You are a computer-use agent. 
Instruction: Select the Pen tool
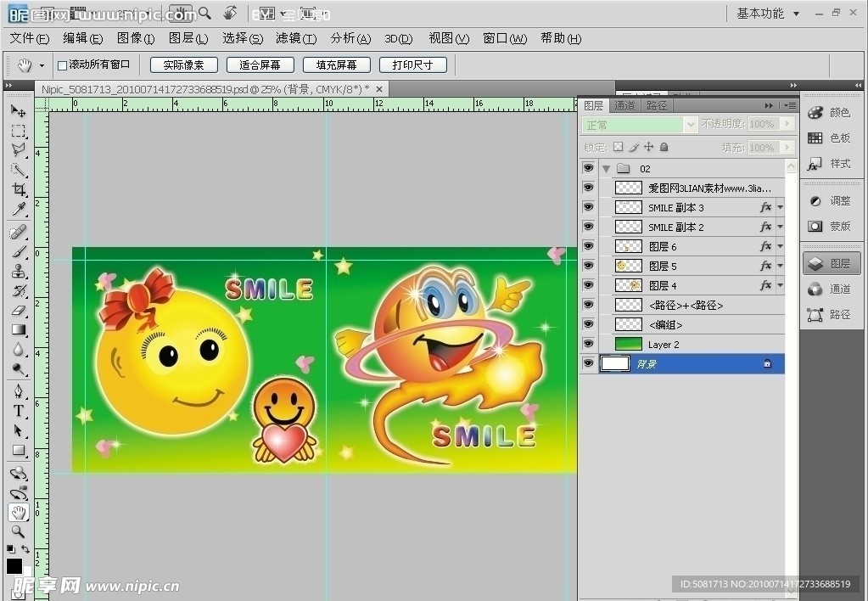point(19,391)
